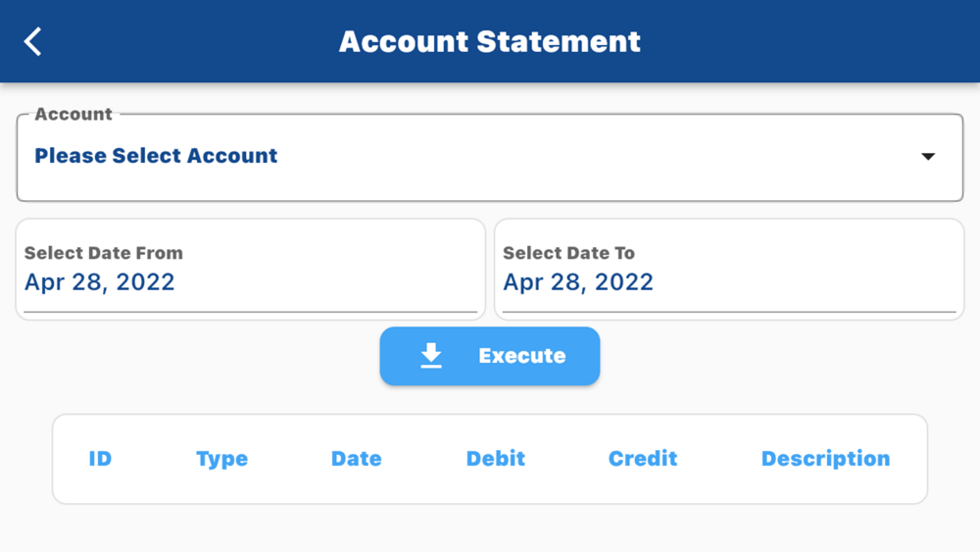Click the underline beneath the To date

click(x=729, y=312)
